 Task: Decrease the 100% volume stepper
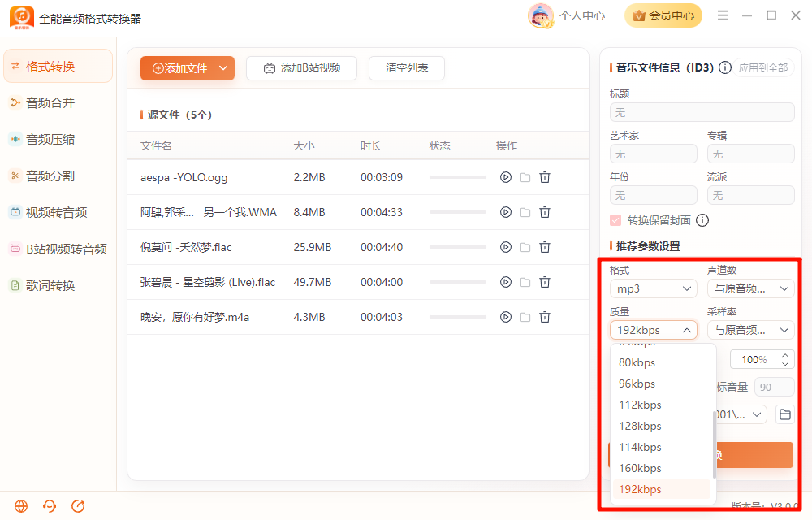point(785,363)
